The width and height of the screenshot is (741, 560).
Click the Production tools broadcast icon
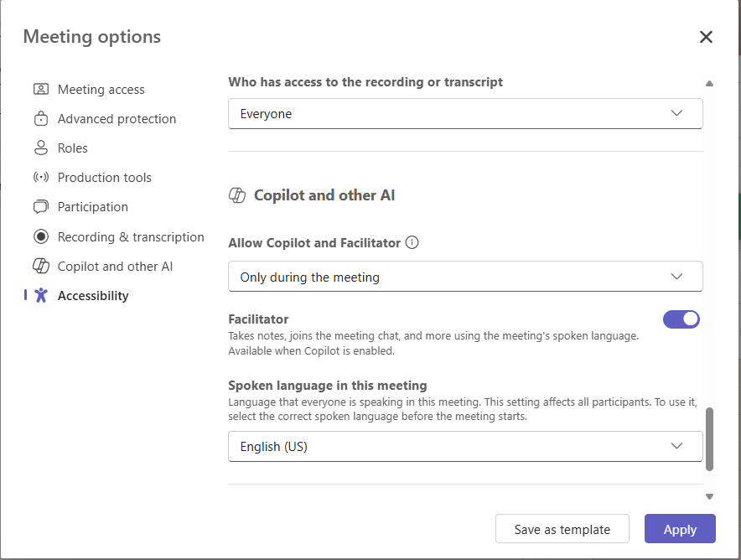(40, 178)
